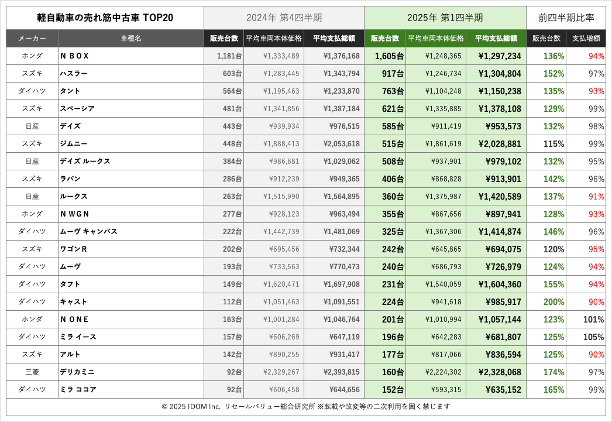Click the payment total '¥897,941'
Viewport: 612px width, 422px height.
(503, 214)
